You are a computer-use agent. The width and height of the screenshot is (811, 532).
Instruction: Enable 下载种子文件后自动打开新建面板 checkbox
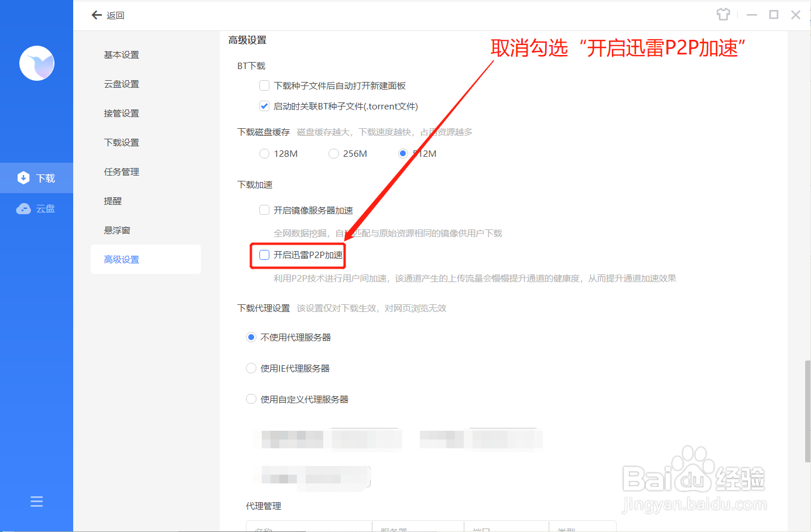(x=264, y=85)
